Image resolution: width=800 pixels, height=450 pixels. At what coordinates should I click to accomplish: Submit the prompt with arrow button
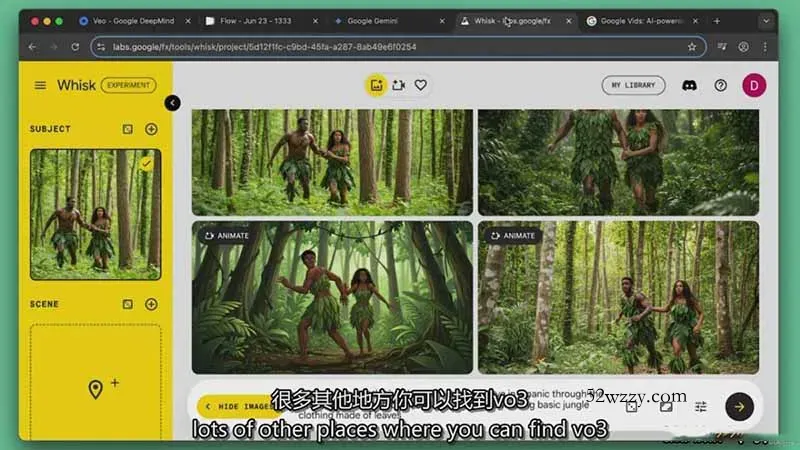[739, 405]
